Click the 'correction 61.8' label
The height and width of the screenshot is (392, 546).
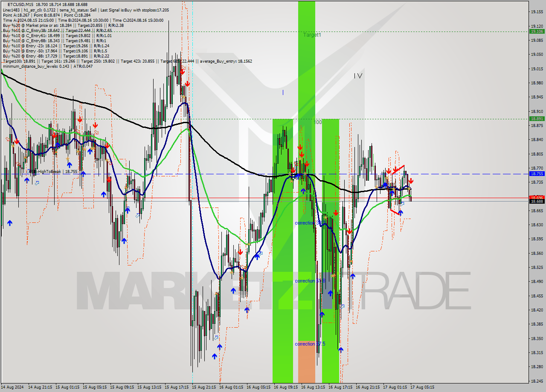click(x=310, y=281)
